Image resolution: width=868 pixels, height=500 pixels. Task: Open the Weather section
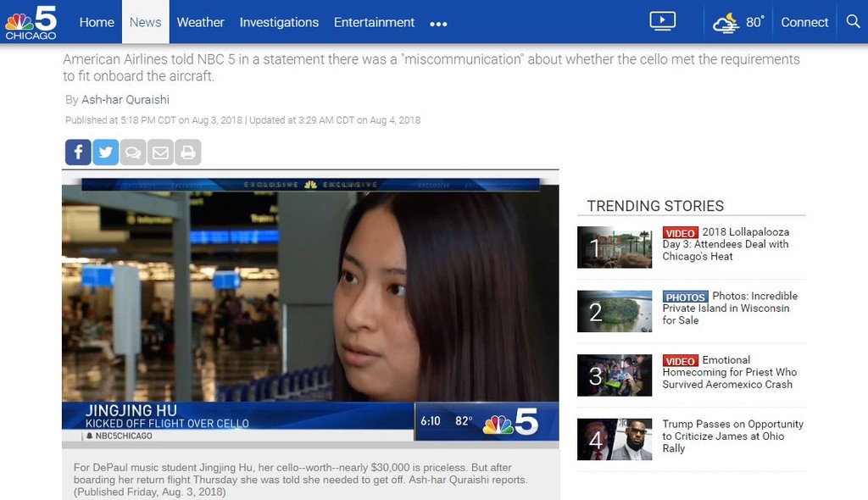[200, 22]
